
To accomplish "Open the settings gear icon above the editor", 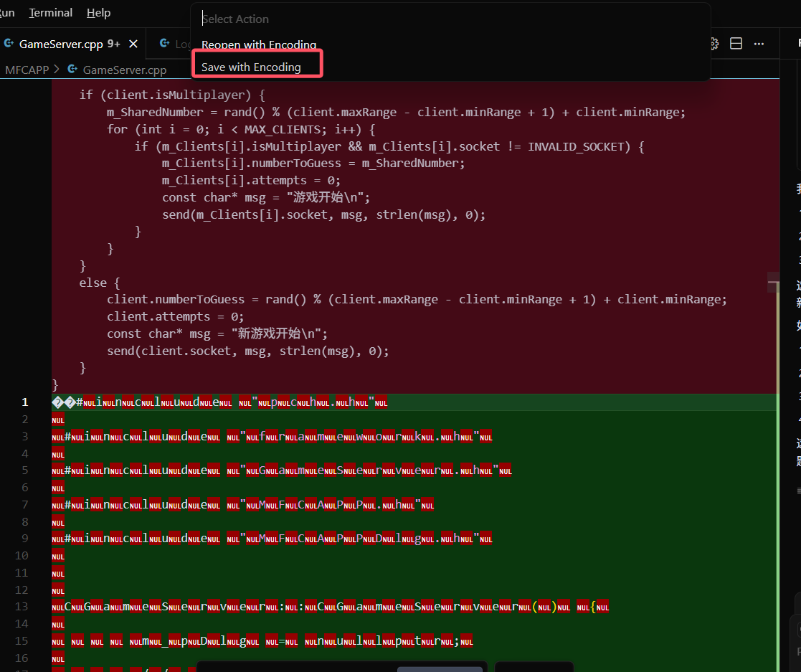I will pyautogui.click(x=713, y=43).
